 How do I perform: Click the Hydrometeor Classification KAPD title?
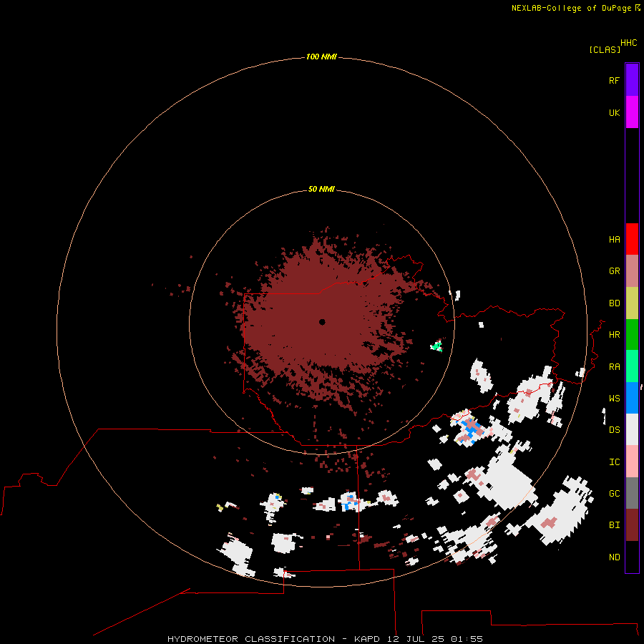(325, 639)
